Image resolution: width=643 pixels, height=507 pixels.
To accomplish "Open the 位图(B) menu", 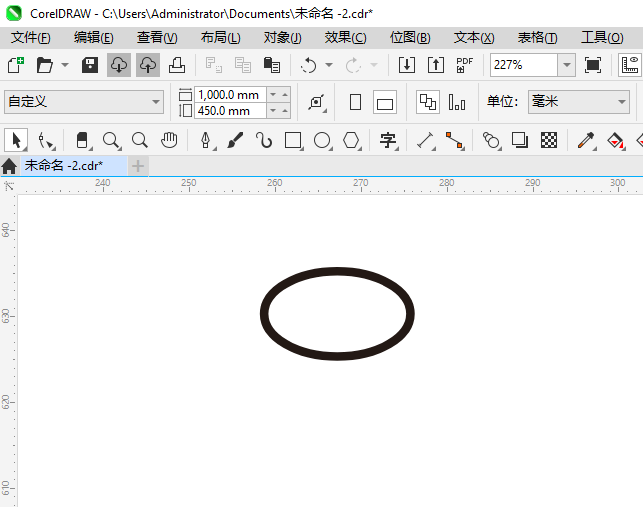I will (x=410, y=38).
